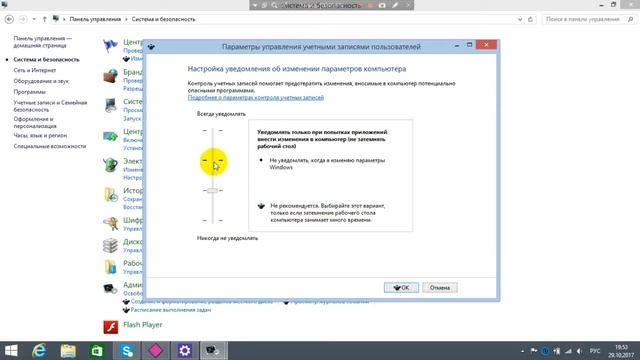640x360 pixels.
Task: Open Центр поддержки flag icon
Action: (x=110, y=45)
